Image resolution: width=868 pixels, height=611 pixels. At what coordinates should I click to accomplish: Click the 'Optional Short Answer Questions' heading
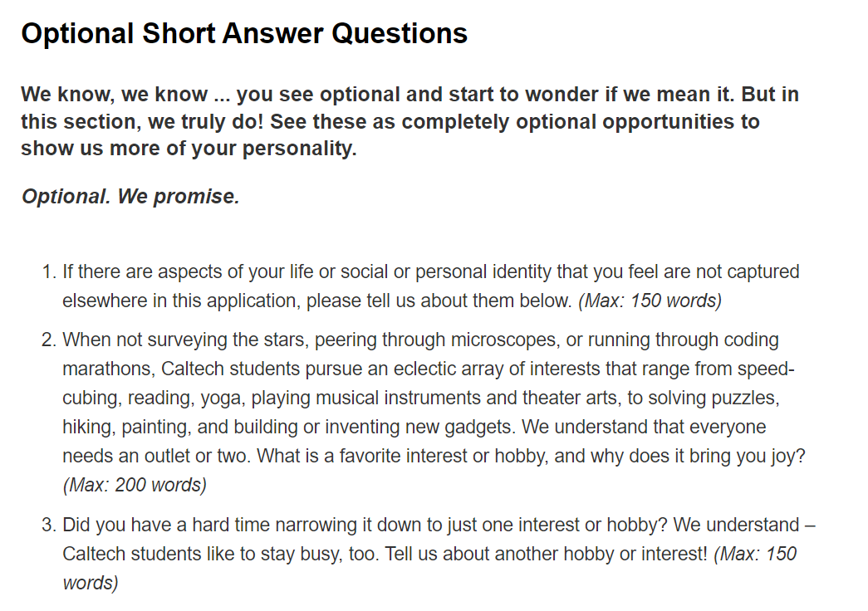[244, 34]
